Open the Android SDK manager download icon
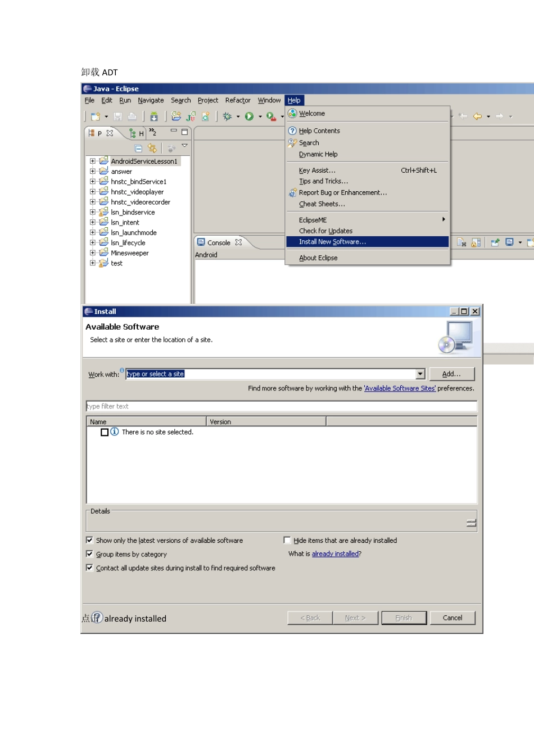Image resolution: width=534 pixels, height=756 pixels. click(154, 116)
